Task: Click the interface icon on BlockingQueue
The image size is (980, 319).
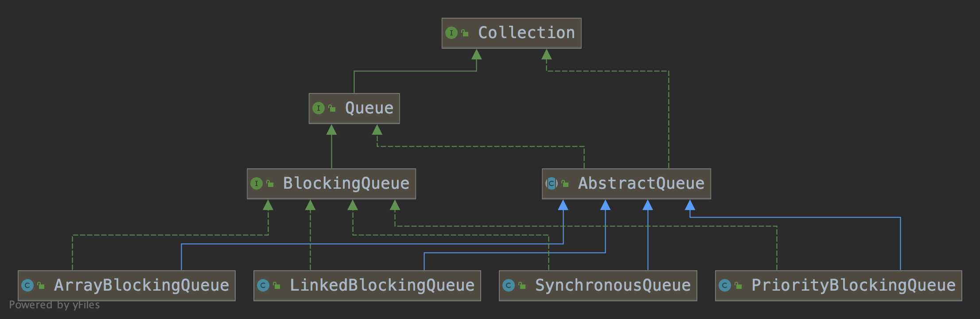Action: pyautogui.click(x=256, y=183)
